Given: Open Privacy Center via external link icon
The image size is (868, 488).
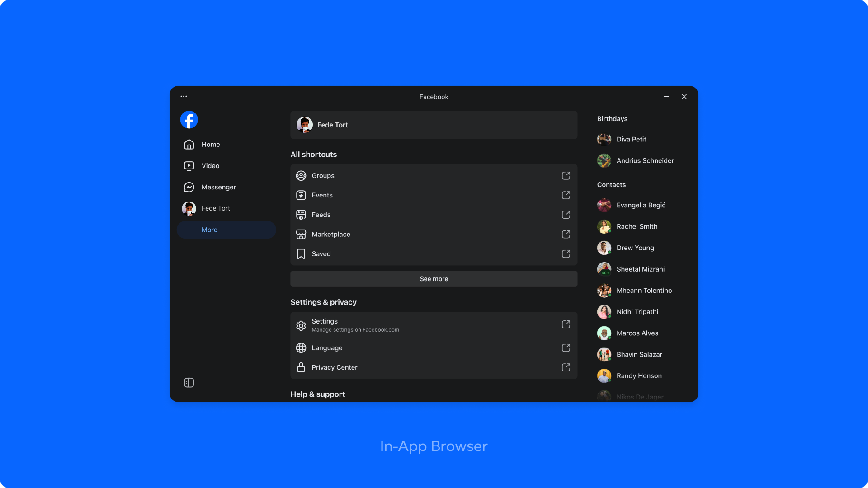Looking at the screenshot, I should point(566,367).
